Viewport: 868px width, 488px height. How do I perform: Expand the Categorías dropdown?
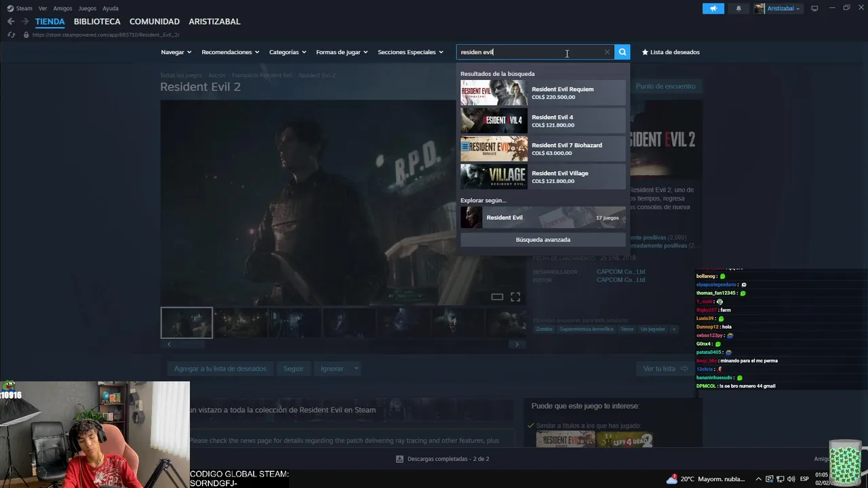click(288, 52)
